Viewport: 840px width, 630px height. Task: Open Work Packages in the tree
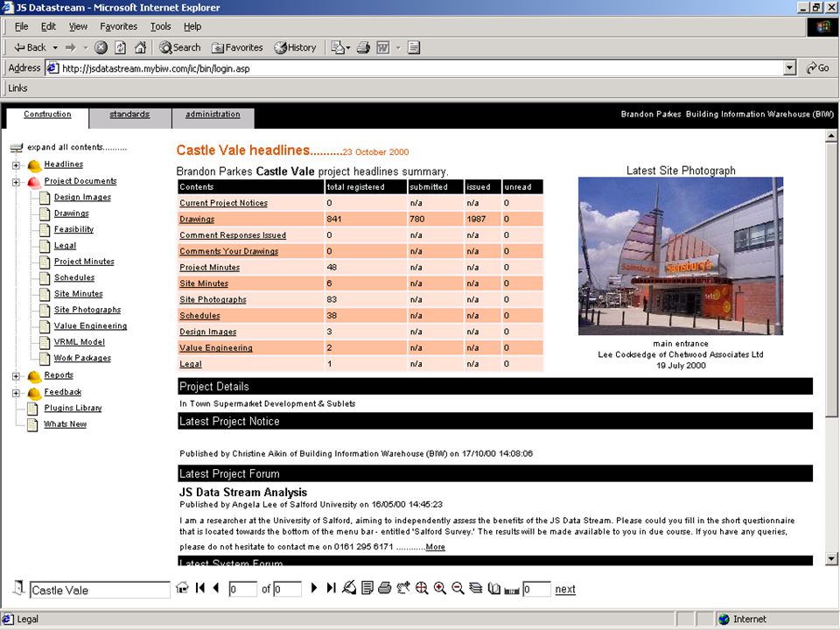click(82, 358)
